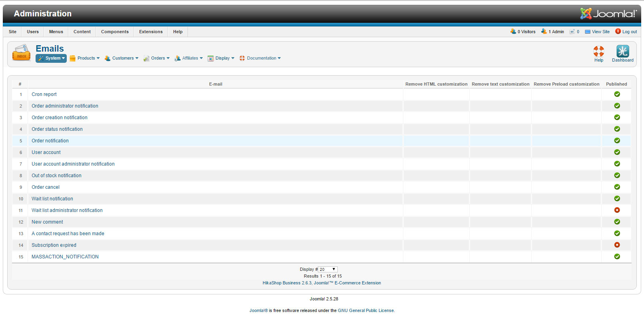This screenshot has height=324, width=644.
Task: Open the HikaShop Help lifebuoy icon
Action: coord(598,51)
